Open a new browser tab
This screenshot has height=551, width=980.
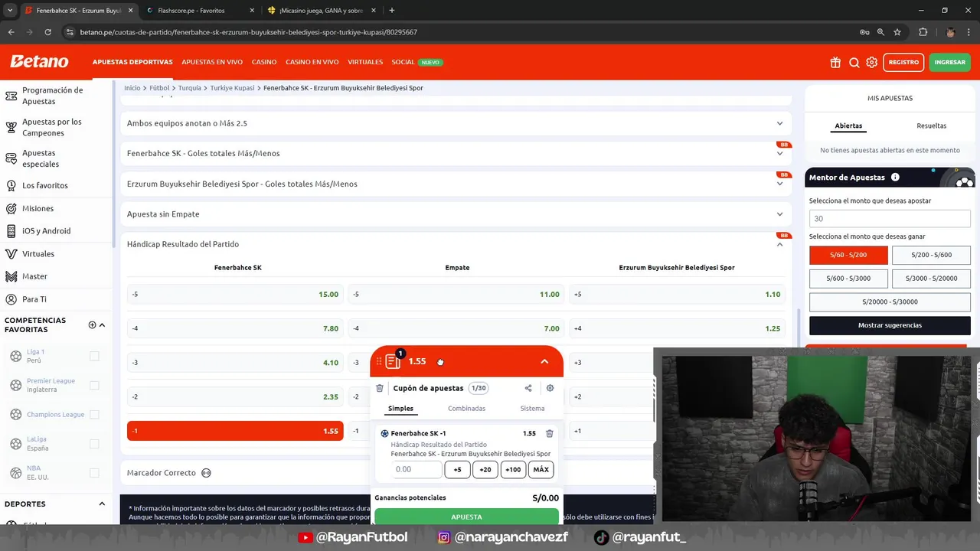pyautogui.click(x=391, y=10)
